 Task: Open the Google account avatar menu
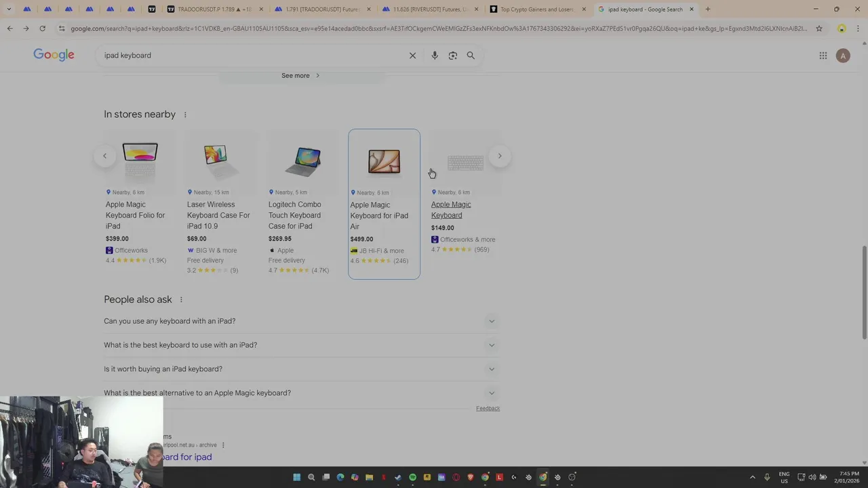coord(843,56)
